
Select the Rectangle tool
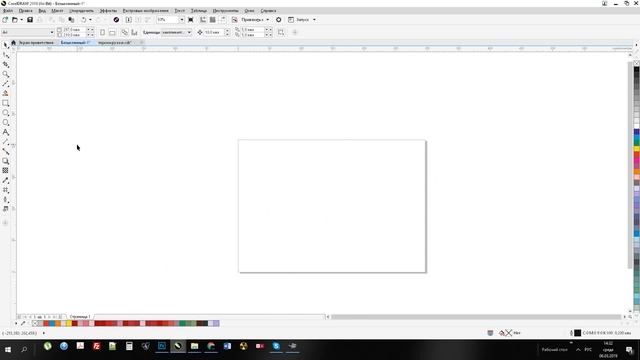[6, 103]
